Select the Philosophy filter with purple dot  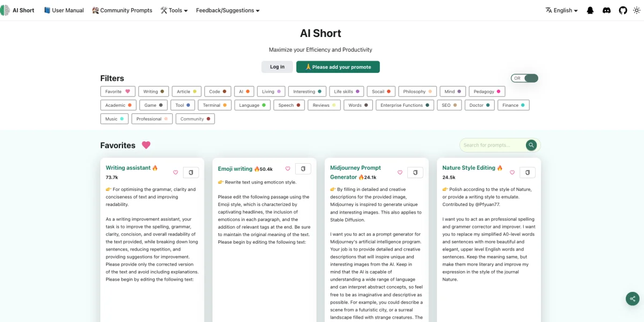pos(417,91)
